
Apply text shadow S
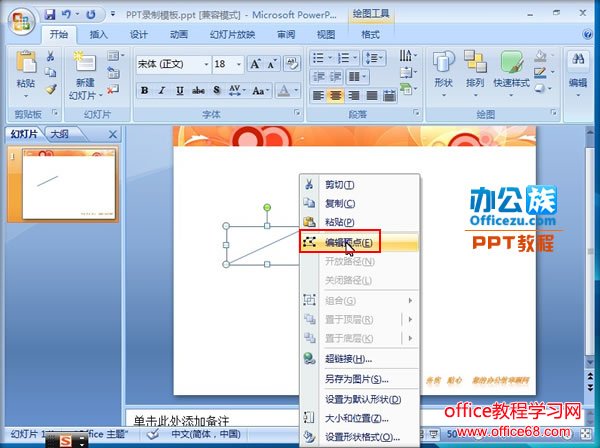pos(217,91)
